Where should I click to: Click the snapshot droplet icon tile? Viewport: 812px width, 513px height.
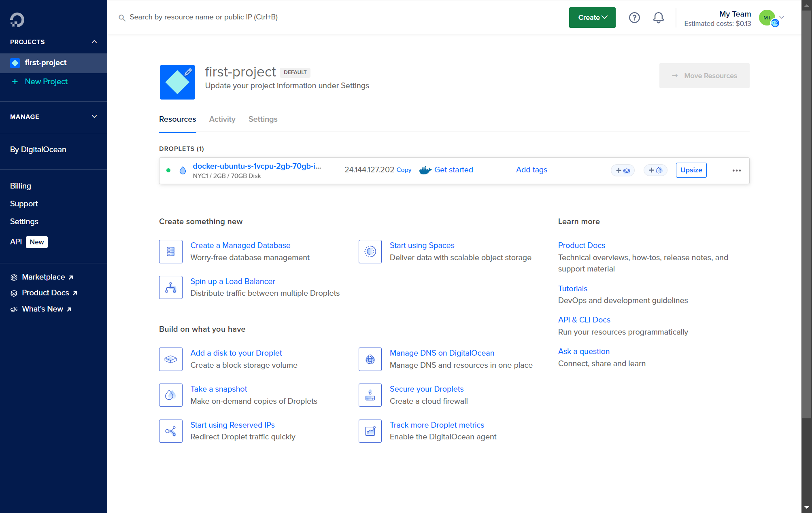(171, 395)
